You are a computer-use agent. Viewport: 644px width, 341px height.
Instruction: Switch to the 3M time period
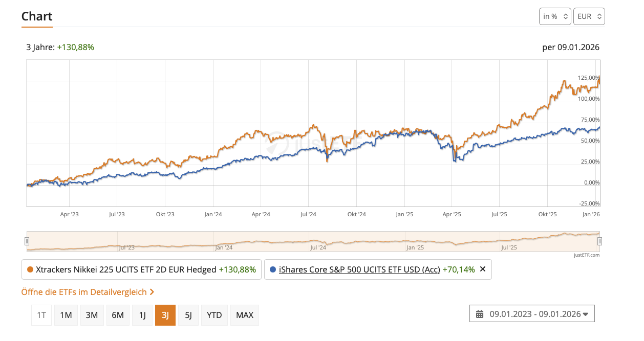tap(92, 315)
